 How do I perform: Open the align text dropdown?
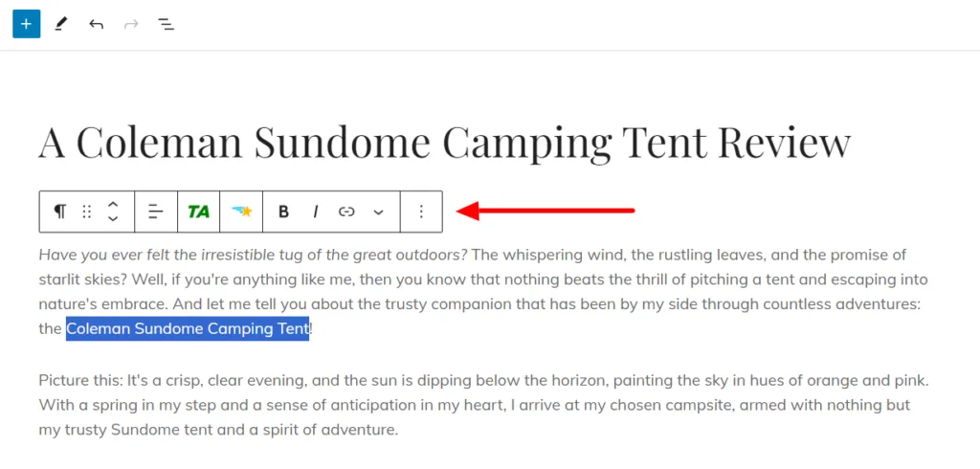155,212
